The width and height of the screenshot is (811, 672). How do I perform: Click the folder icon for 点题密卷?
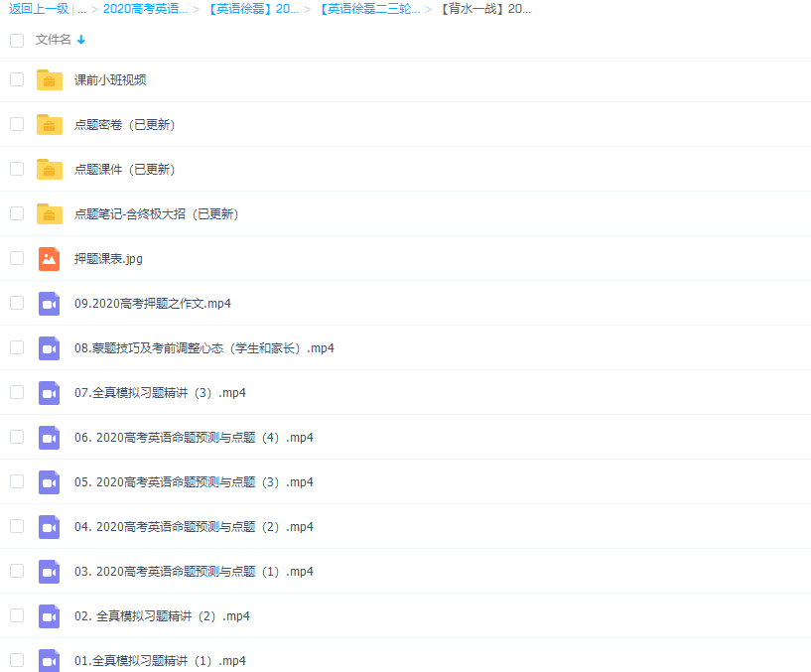click(50, 124)
